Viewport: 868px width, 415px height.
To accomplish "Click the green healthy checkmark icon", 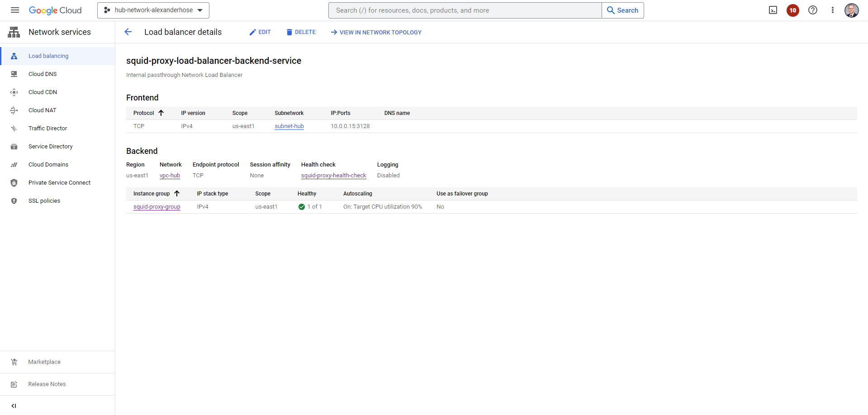I will (302, 207).
